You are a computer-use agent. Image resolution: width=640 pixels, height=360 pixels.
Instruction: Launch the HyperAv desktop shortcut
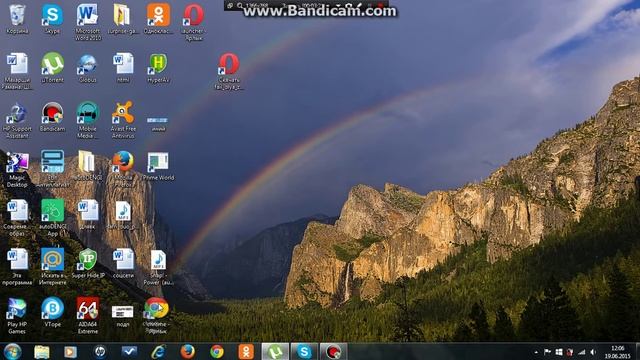click(x=158, y=64)
